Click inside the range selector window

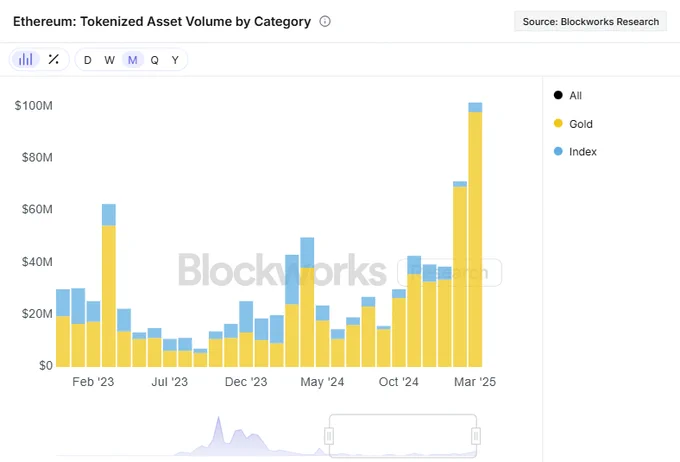pos(403,436)
